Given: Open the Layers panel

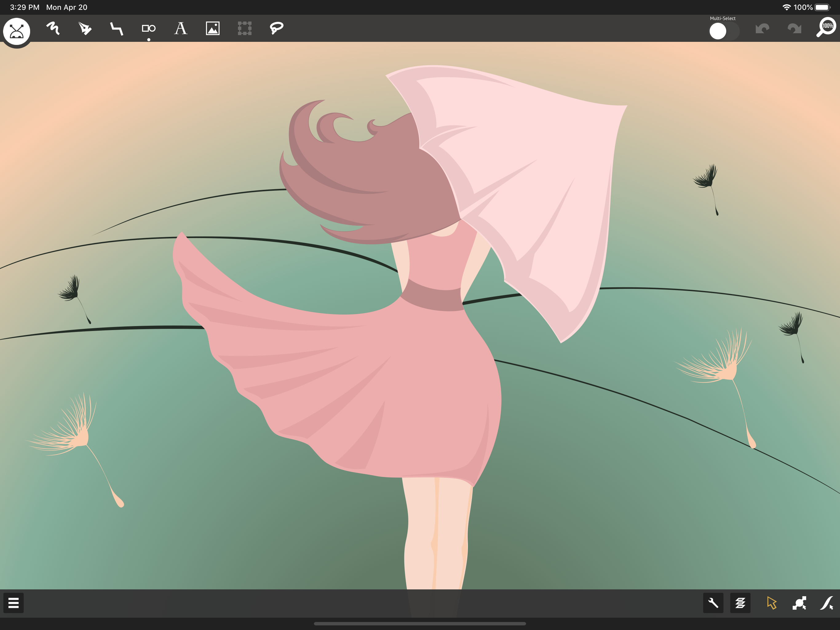Looking at the screenshot, I should pos(740,603).
